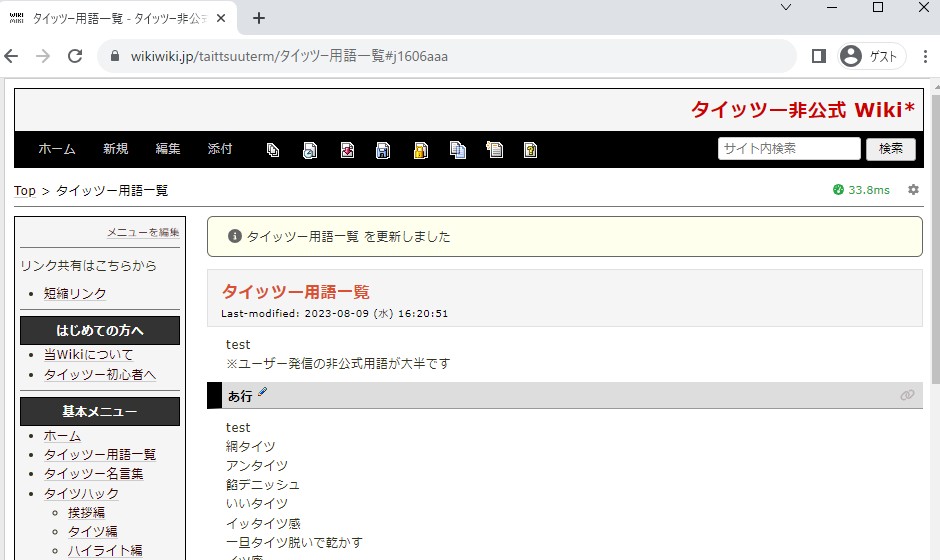Open the page settings gear icon
This screenshot has height=560, width=940.
[913, 190]
